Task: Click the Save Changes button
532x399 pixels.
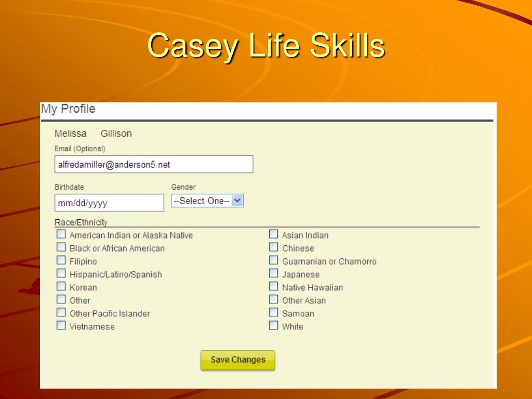Action: (x=238, y=360)
